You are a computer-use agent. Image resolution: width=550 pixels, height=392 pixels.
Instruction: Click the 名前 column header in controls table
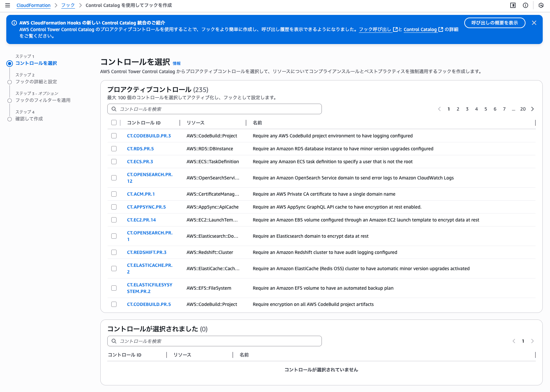click(x=257, y=122)
